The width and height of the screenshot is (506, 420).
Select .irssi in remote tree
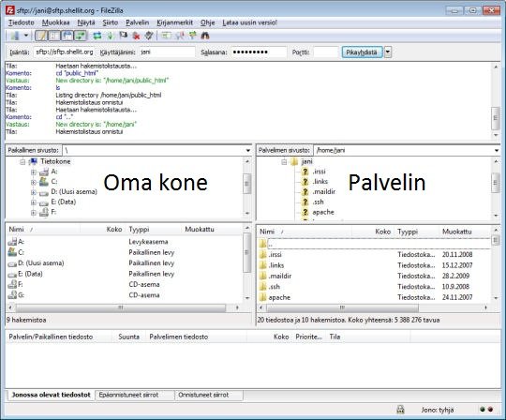[x=319, y=172]
